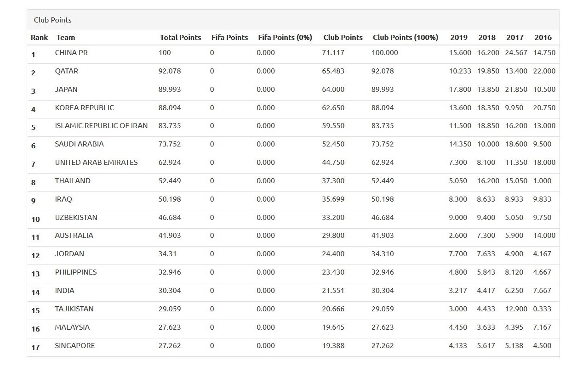The width and height of the screenshot is (588, 377).
Task: Select ISLAMIC REPUBLIC OF IRAN team
Action: point(101,126)
